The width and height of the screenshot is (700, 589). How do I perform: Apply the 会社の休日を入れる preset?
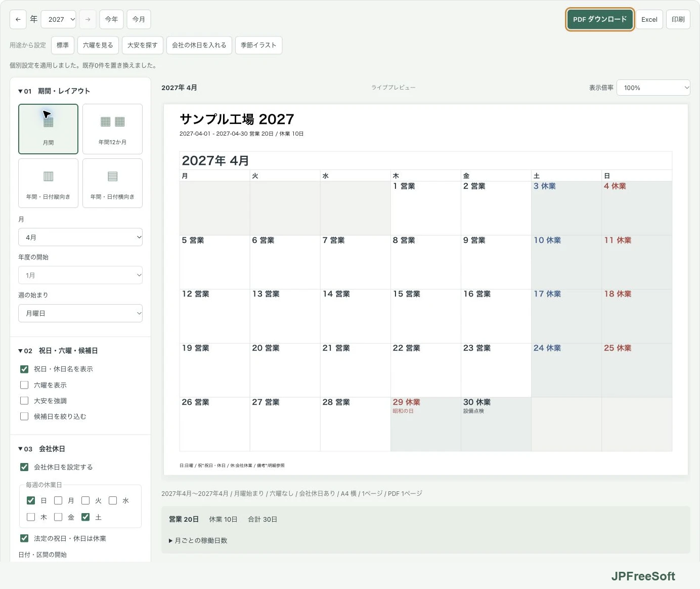(199, 45)
